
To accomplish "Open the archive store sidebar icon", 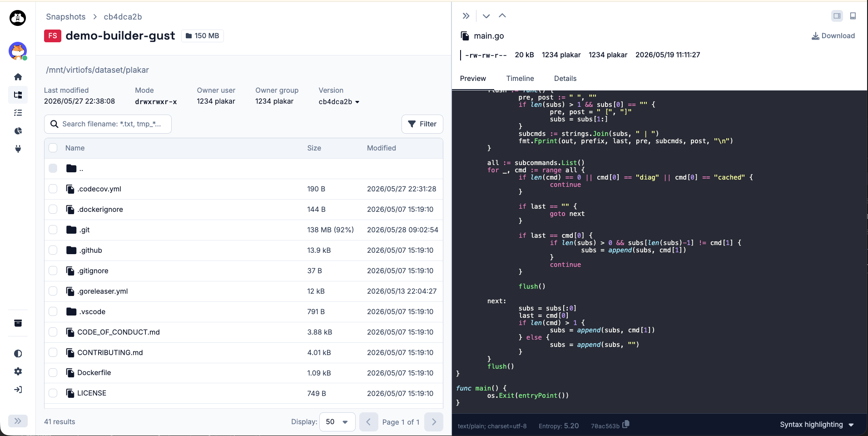I will pyautogui.click(x=18, y=323).
